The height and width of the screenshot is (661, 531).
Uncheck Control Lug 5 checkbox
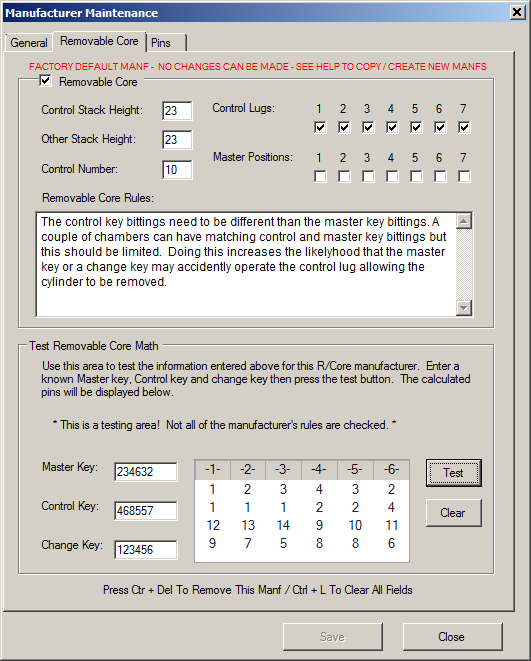416,127
